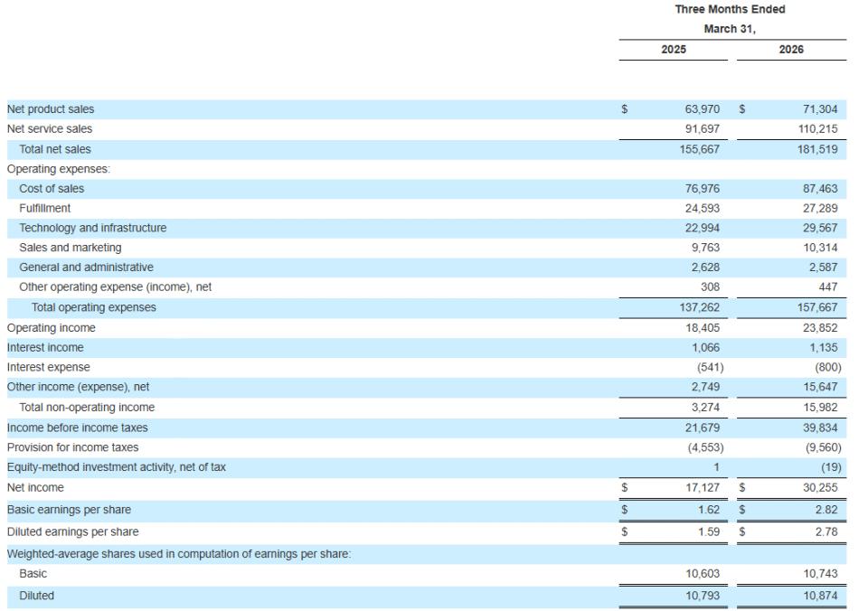Click "Technology and infrastructure" label
The height and width of the screenshot is (611, 868).
click(x=92, y=228)
